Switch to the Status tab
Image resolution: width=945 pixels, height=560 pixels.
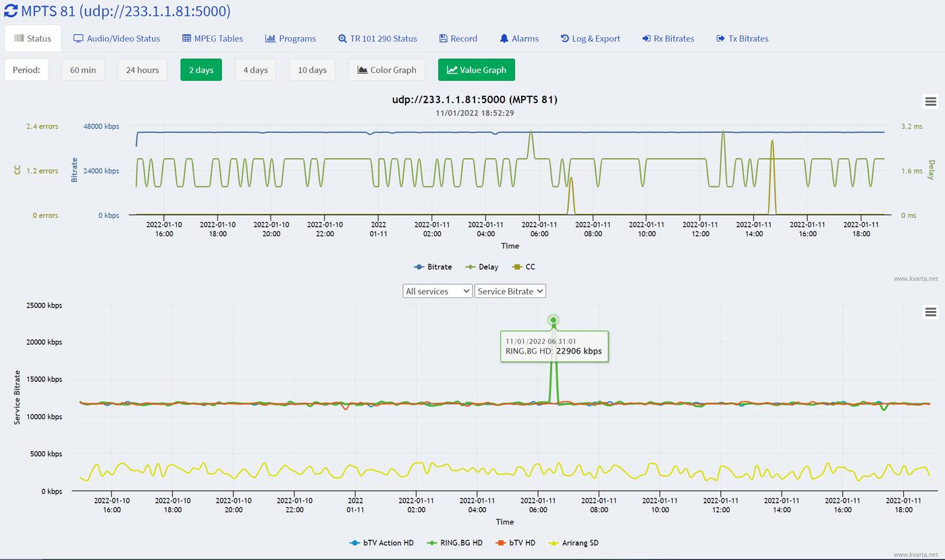tap(33, 38)
